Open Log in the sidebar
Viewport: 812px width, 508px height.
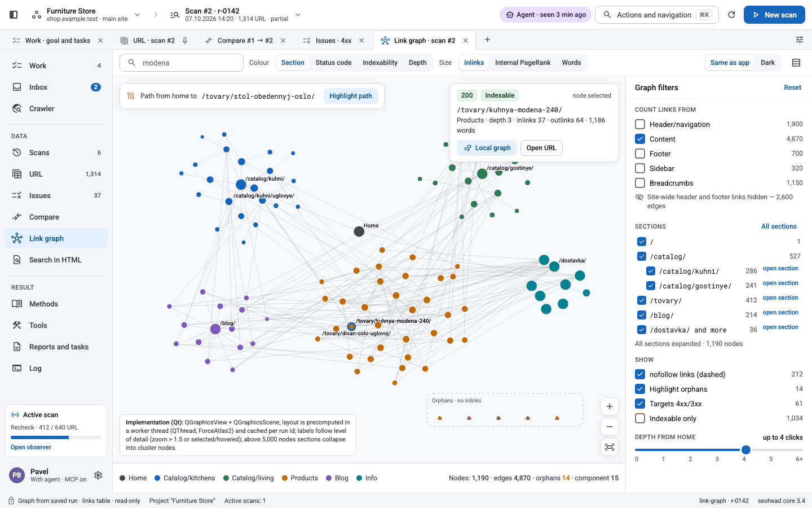tap(56, 368)
